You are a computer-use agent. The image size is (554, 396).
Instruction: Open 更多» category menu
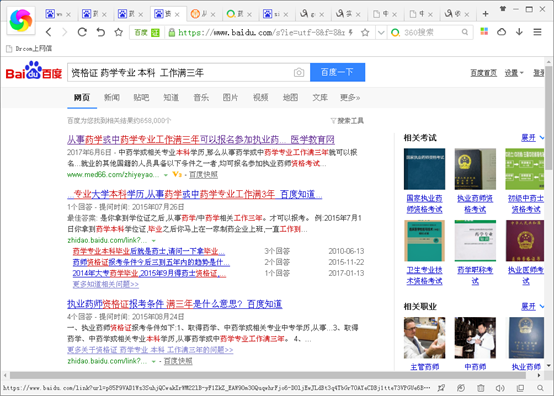point(350,97)
